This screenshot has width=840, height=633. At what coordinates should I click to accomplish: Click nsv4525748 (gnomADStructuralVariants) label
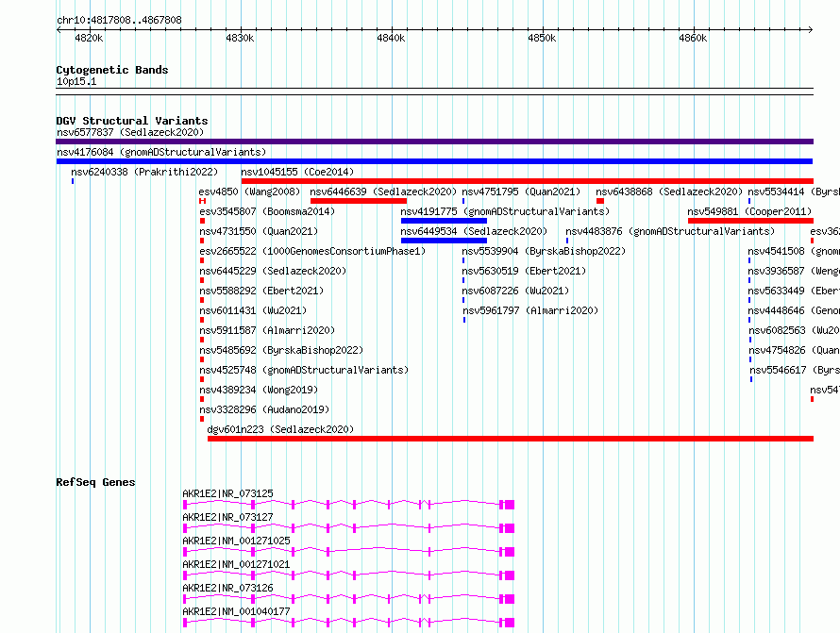click(304, 370)
